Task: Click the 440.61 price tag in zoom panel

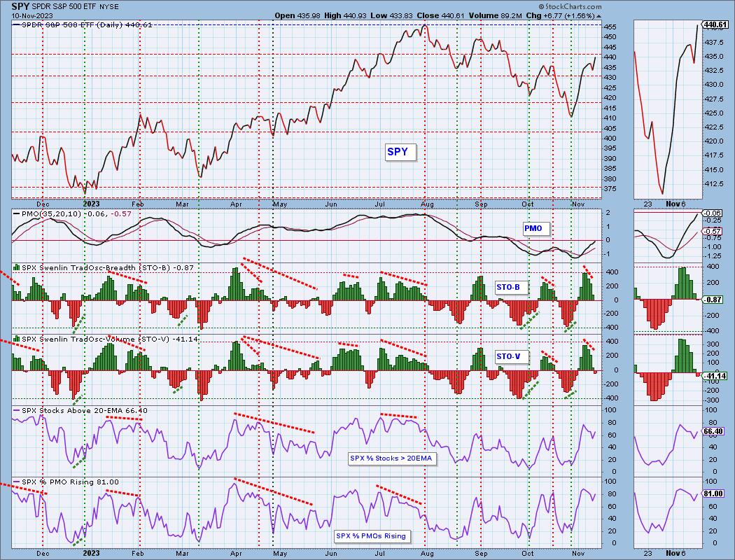Action: point(715,24)
